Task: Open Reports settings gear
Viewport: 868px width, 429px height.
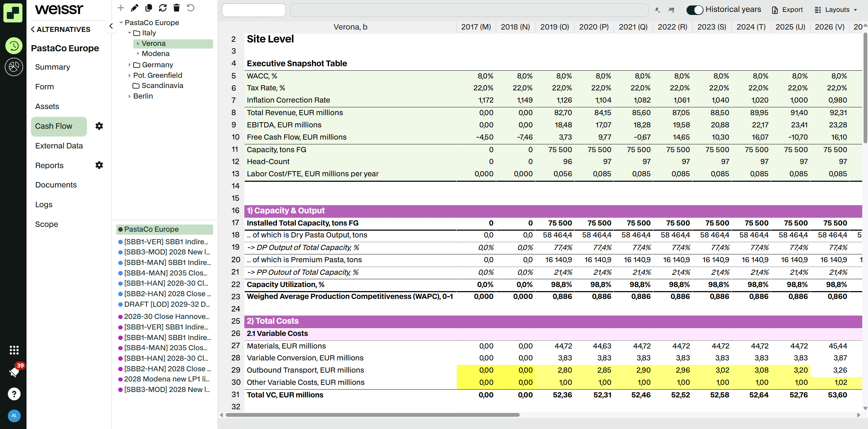Action: 99,165
